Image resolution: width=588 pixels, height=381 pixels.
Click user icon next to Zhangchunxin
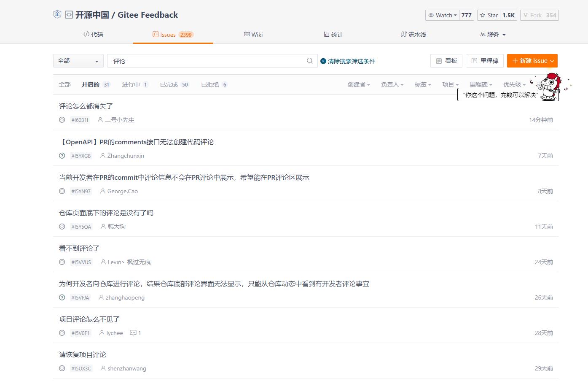[x=103, y=156]
